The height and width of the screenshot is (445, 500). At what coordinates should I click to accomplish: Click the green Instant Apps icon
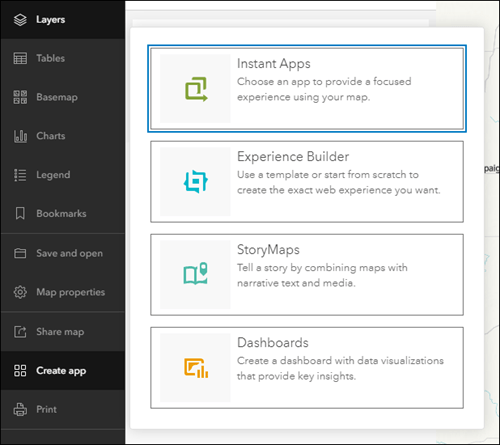point(196,89)
